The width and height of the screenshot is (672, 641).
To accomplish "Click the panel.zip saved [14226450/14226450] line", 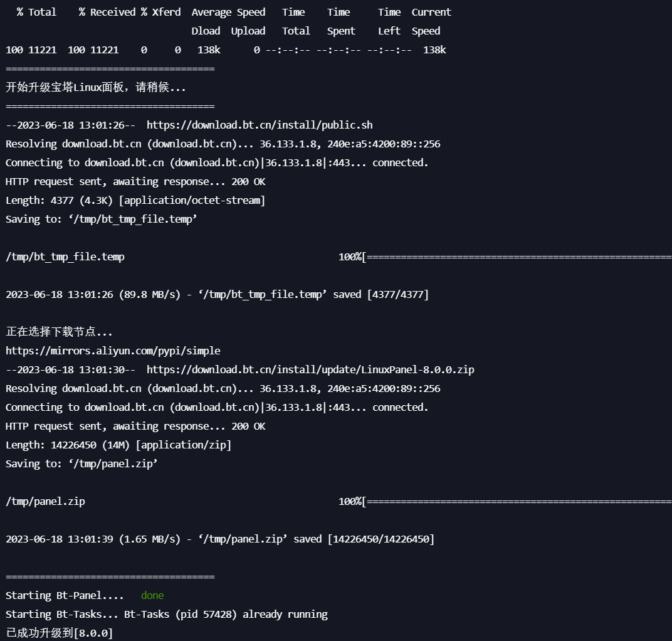I will tap(220, 539).
